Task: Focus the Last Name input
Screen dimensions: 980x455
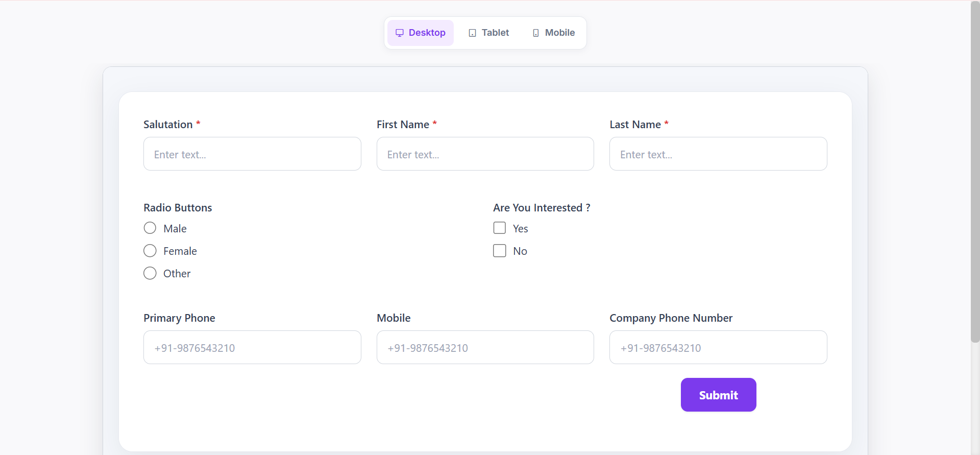Action: (x=718, y=154)
